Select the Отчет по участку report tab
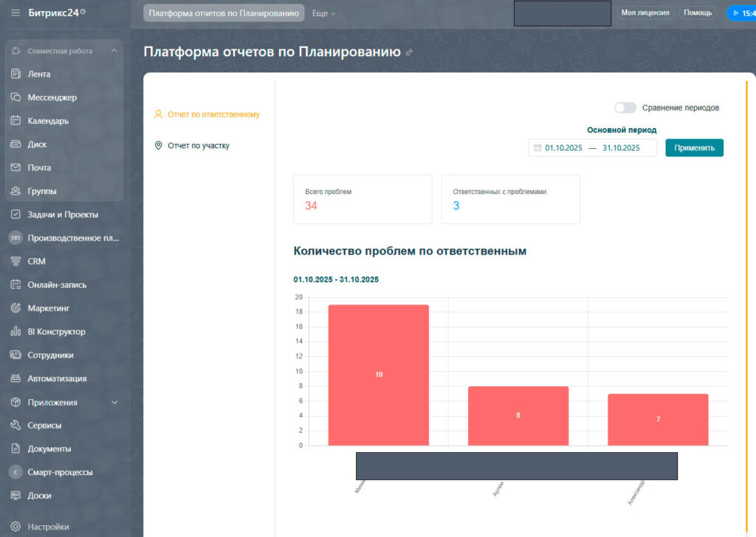 coord(198,146)
